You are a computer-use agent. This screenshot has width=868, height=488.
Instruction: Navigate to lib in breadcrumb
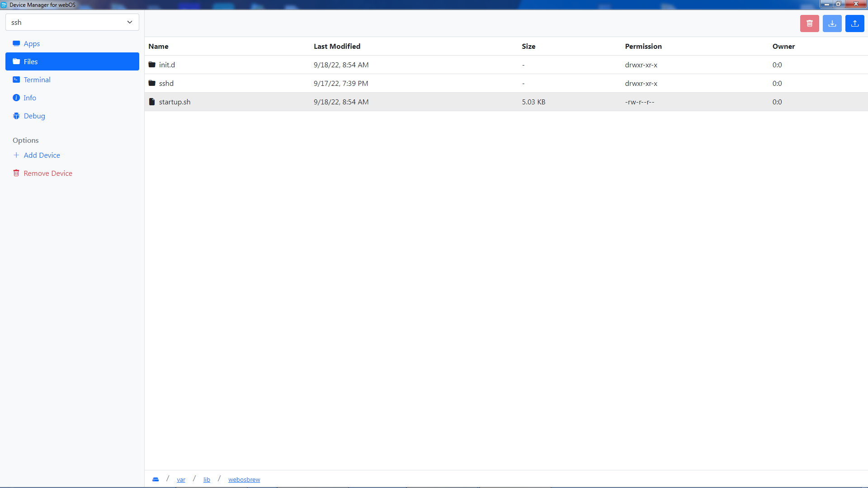pyautogui.click(x=207, y=479)
